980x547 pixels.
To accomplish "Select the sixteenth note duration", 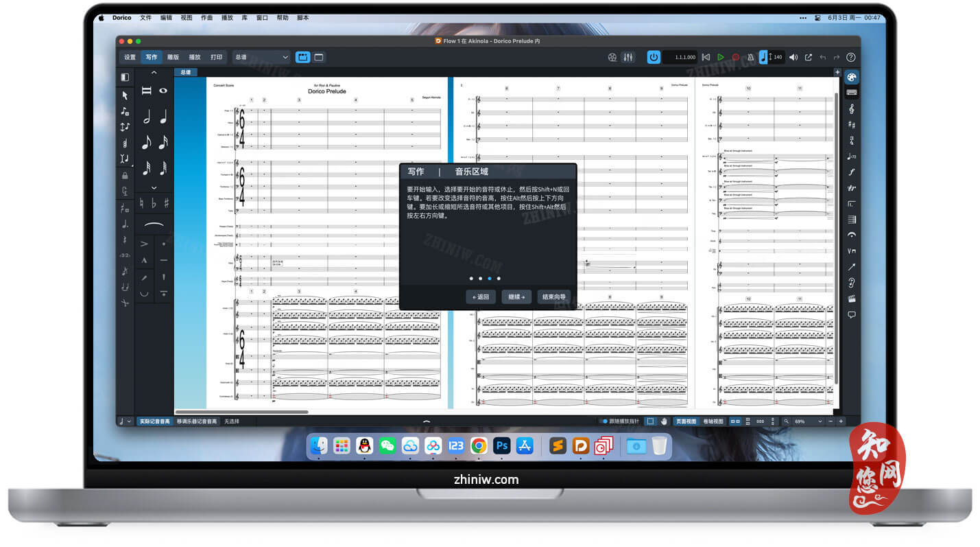I will pyautogui.click(x=163, y=142).
